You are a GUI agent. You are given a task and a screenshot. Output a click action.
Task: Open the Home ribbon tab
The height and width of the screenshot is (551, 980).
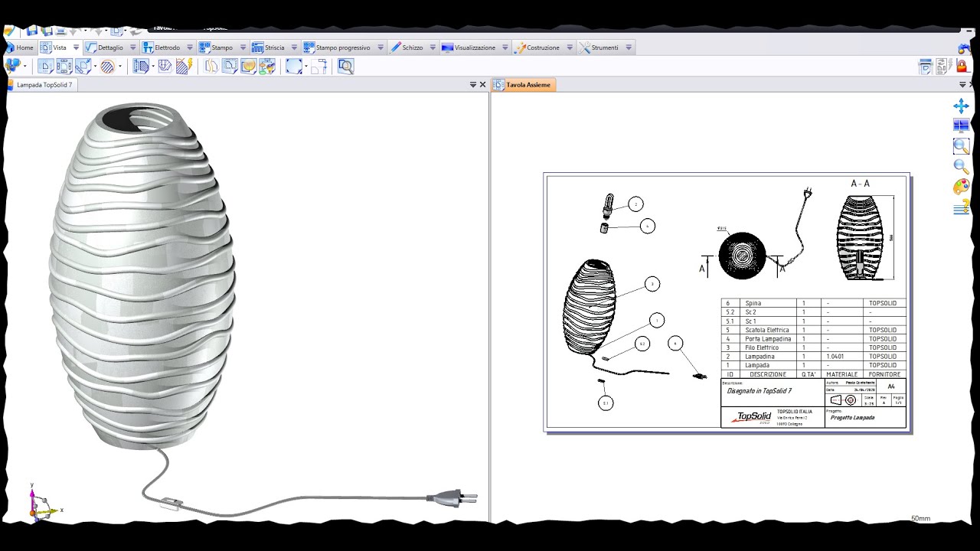point(20,47)
